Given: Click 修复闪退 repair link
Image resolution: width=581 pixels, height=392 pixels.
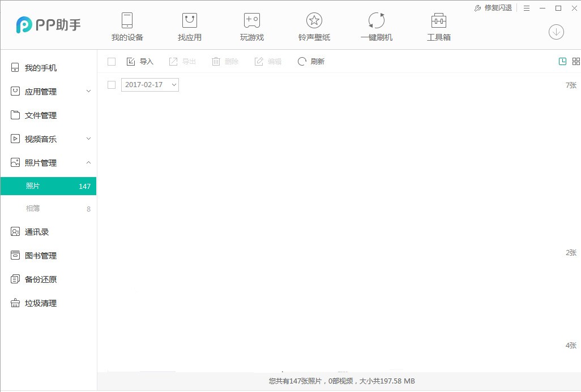Looking at the screenshot, I should coord(493,8).
